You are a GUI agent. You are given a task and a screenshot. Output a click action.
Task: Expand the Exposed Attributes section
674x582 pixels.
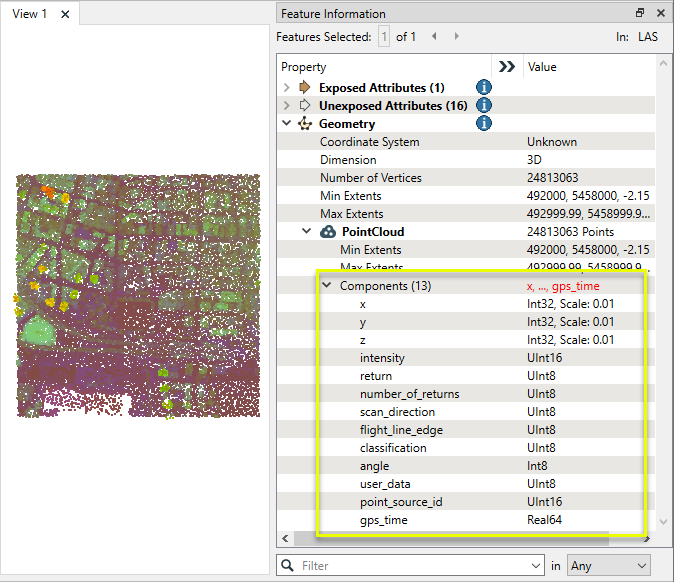287,88
